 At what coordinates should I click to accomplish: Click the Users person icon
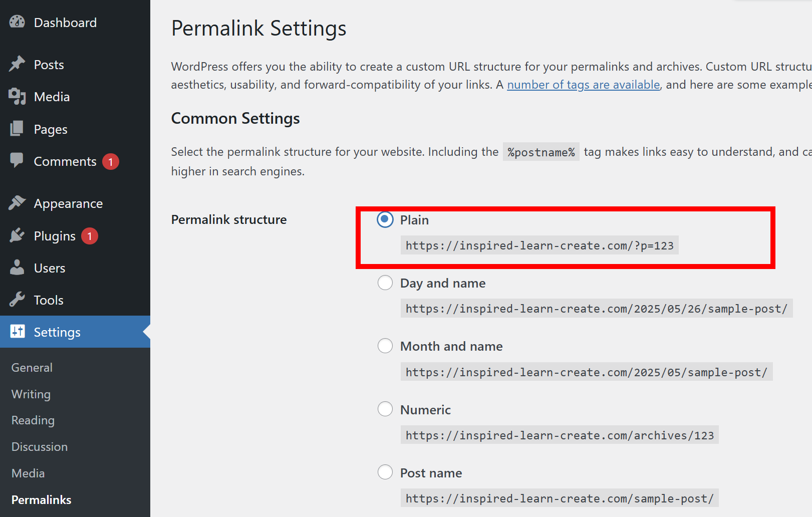point(17,268)
